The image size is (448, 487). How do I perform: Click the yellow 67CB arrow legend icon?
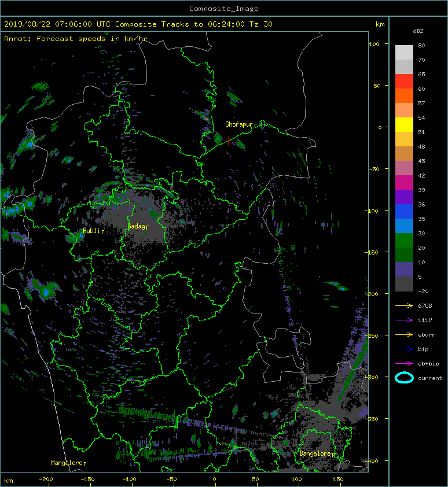[x=404, y=305]
